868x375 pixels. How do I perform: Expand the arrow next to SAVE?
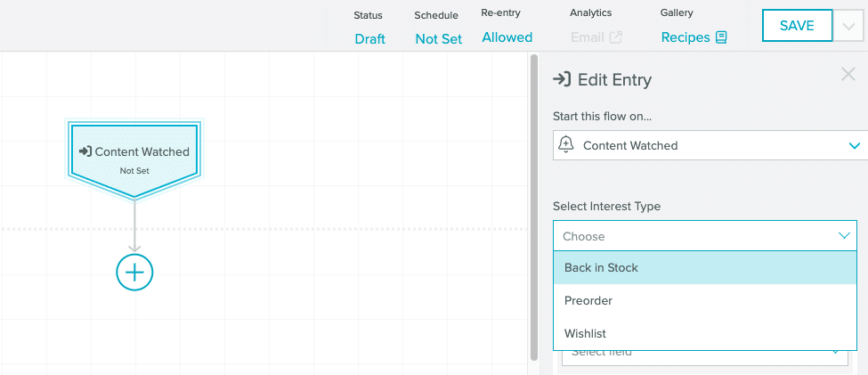[847, 26]
